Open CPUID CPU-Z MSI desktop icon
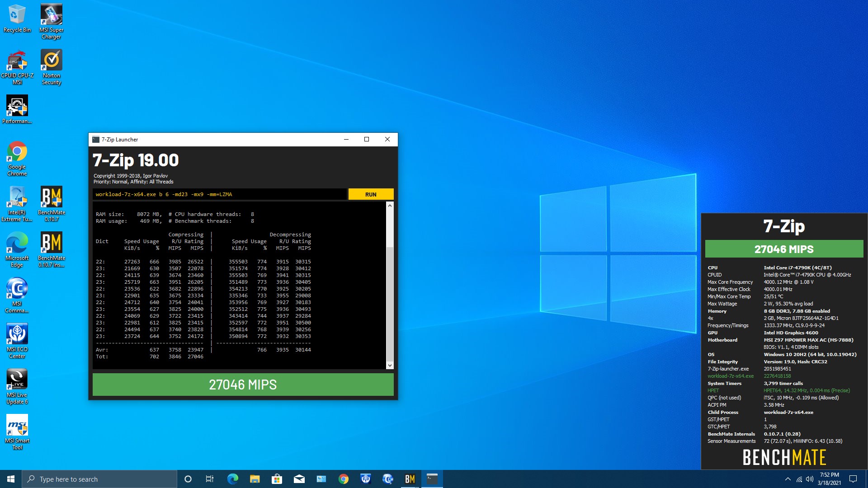868x488 pixels. (x=17, y=67)
